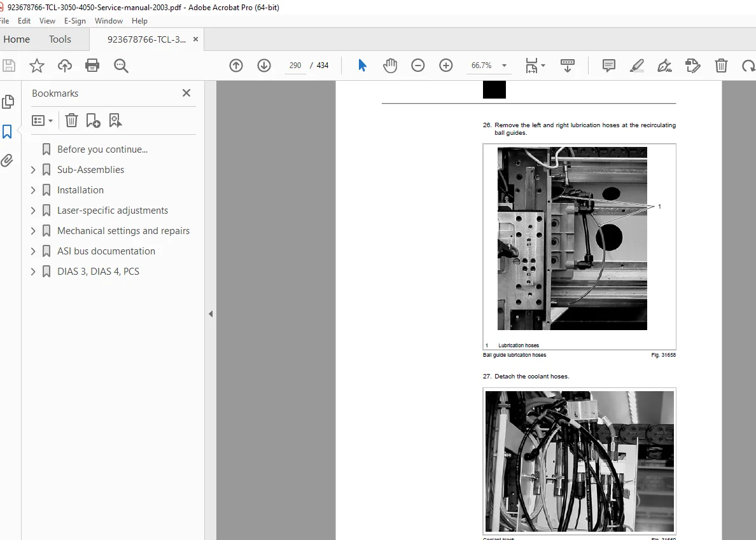Click the Save file icon

[x=9, y=66]
